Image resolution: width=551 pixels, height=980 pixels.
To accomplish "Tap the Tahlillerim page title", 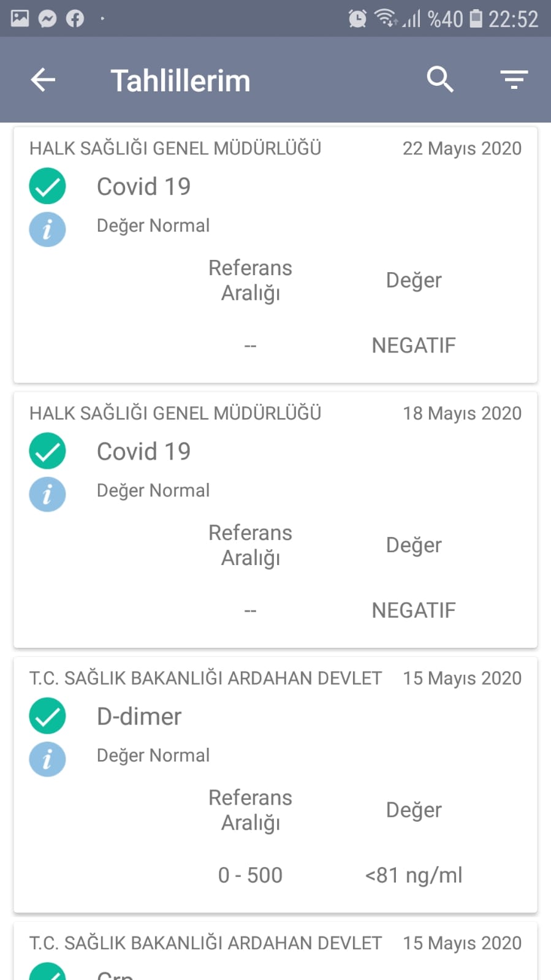I will 180,81.
